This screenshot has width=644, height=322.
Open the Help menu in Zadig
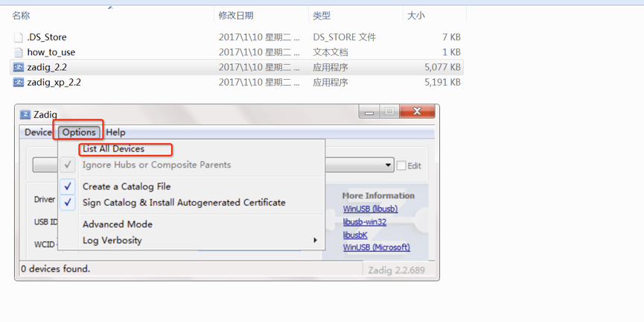pyautogui.click(x=115, y=133)
